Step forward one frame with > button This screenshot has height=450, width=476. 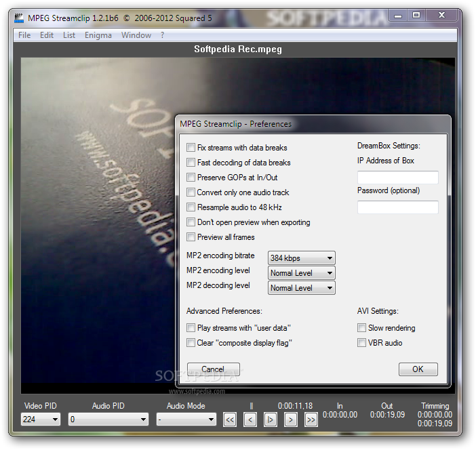[290, 420]
